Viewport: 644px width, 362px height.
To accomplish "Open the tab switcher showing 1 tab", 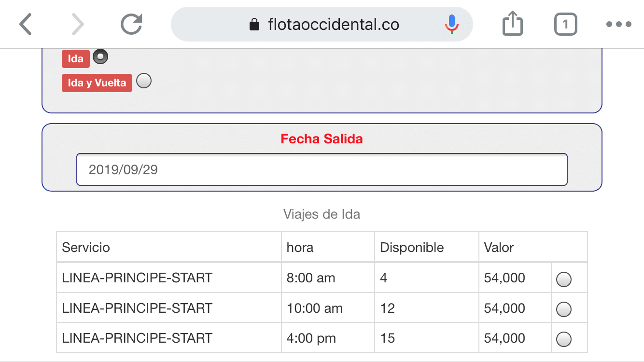I will click(x=565, y=24).
